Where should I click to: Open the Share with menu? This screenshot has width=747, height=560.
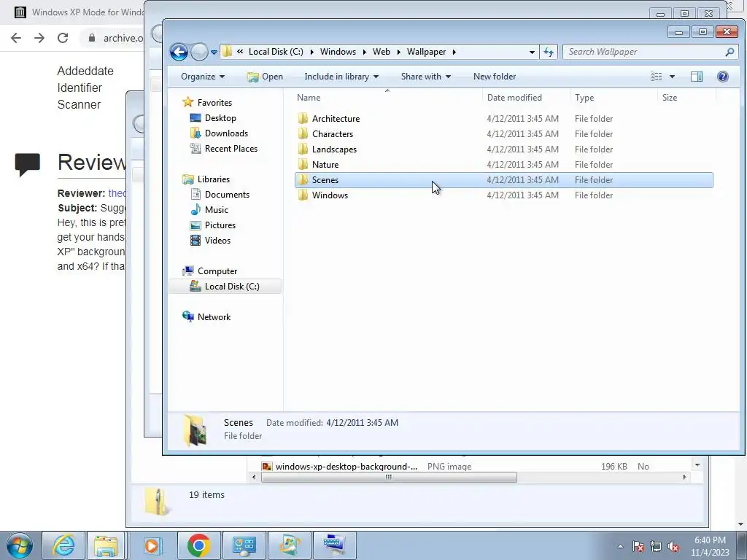pyautogui.click(x=425, y=77)
